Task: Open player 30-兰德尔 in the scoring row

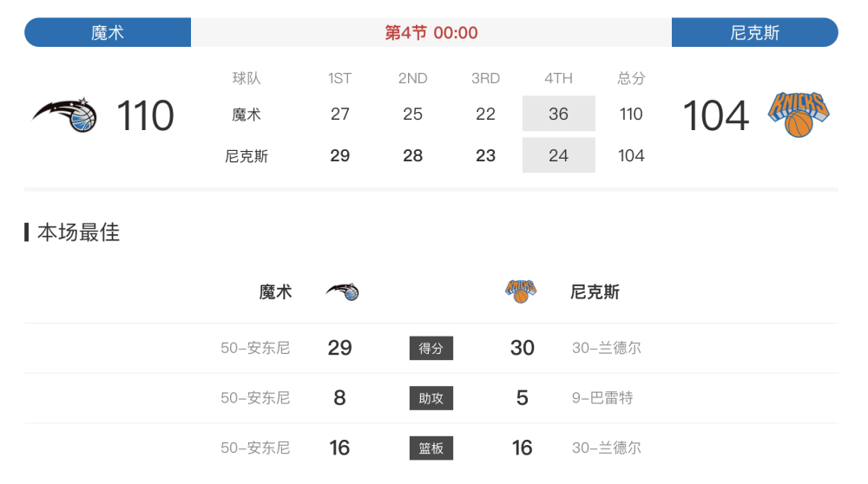Action: click(x=606, y=348)
